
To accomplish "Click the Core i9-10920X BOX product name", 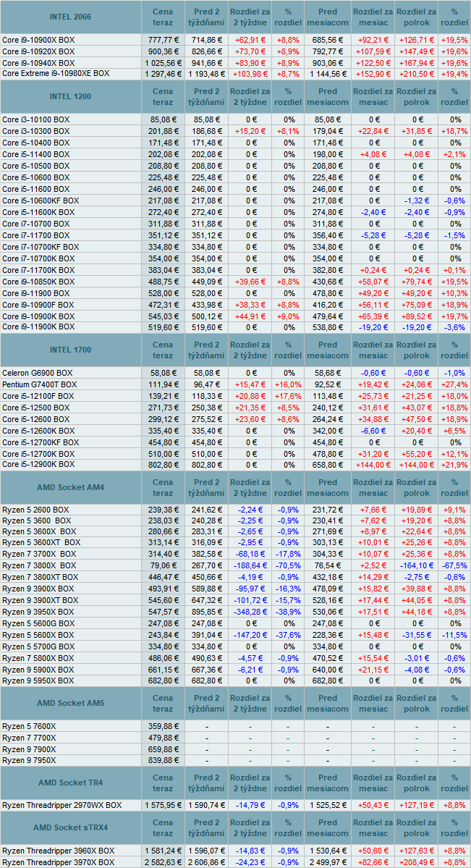I will 38,51.
